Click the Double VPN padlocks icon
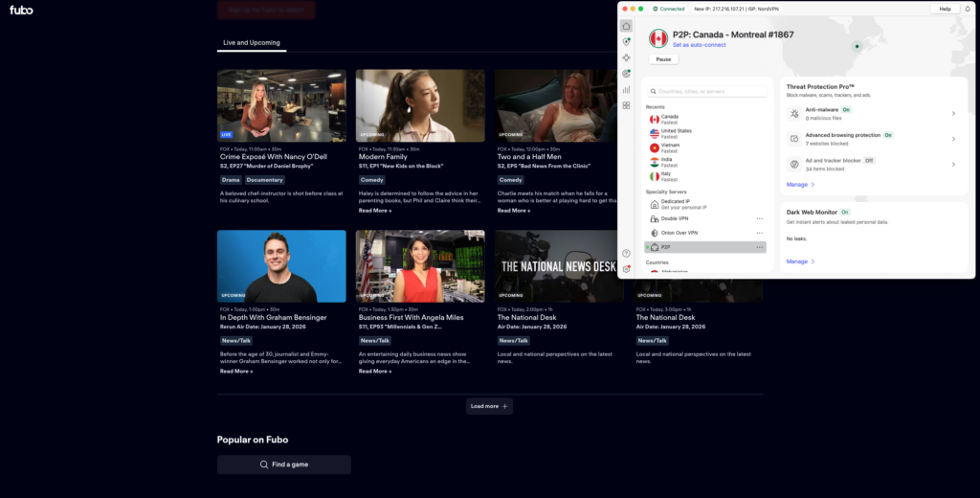 click(x=655, y=219)
